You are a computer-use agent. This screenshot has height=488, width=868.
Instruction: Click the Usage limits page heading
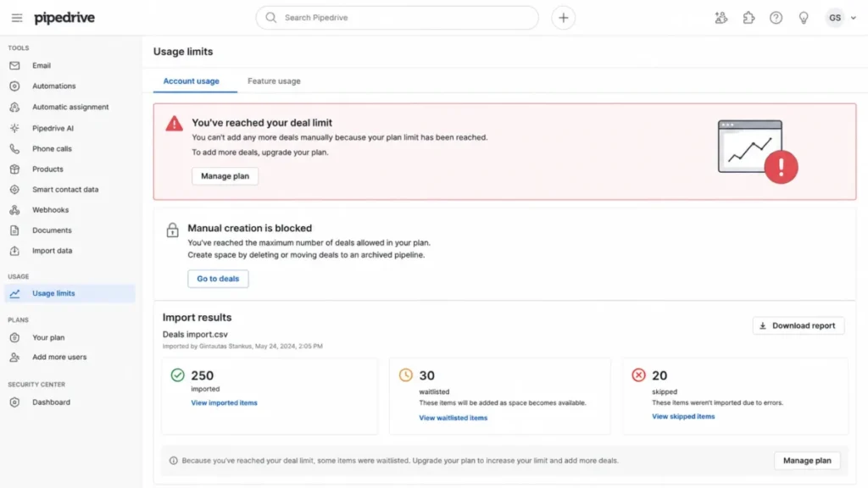(183, 52)
